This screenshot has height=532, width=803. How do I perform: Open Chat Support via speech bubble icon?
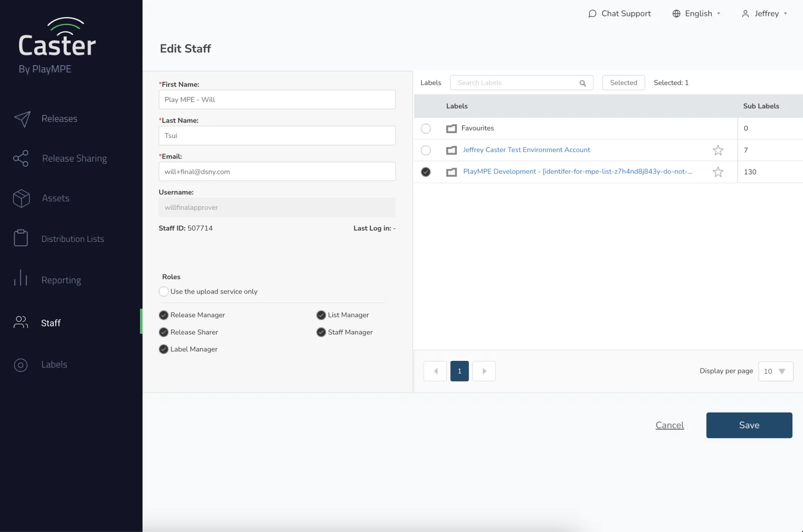point(593,14)
